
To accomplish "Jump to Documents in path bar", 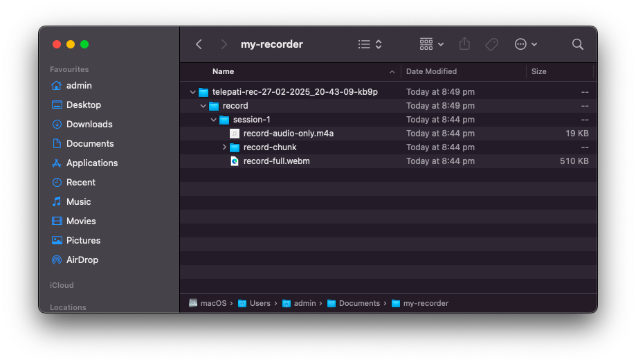I will click(358, 303).
